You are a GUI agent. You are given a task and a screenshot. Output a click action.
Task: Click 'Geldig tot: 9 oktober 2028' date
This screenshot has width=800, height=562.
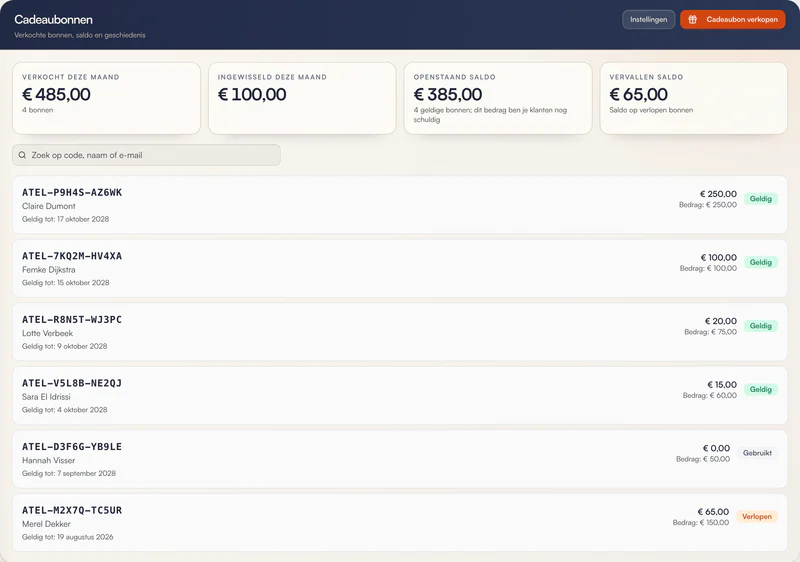click(x=64, y=346)
